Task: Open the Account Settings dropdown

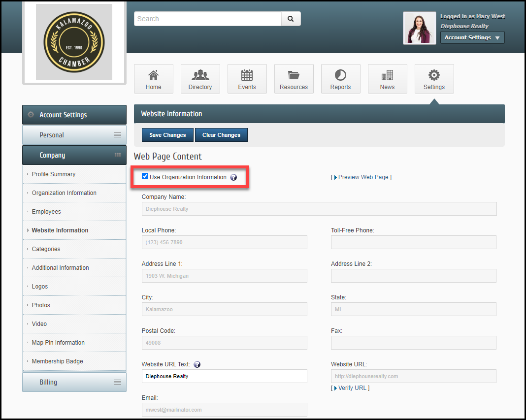Action: pyautogui.click(x=472, y=37)
